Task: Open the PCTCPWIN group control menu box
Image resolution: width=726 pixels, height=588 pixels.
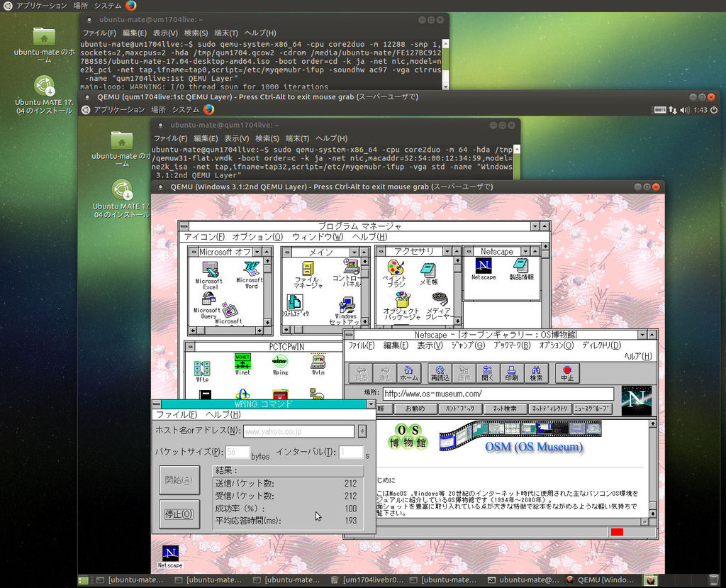Action: [x=190, y=346]
